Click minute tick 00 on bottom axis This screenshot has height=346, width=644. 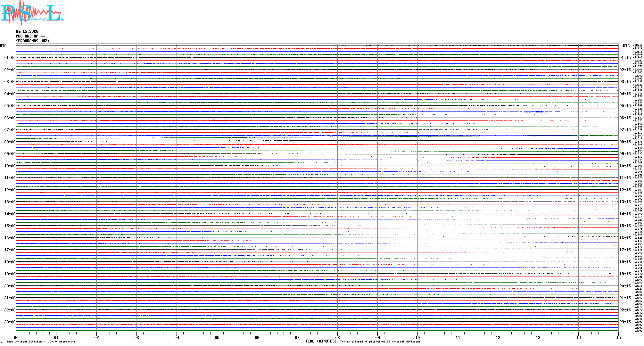tap(16, 337)
